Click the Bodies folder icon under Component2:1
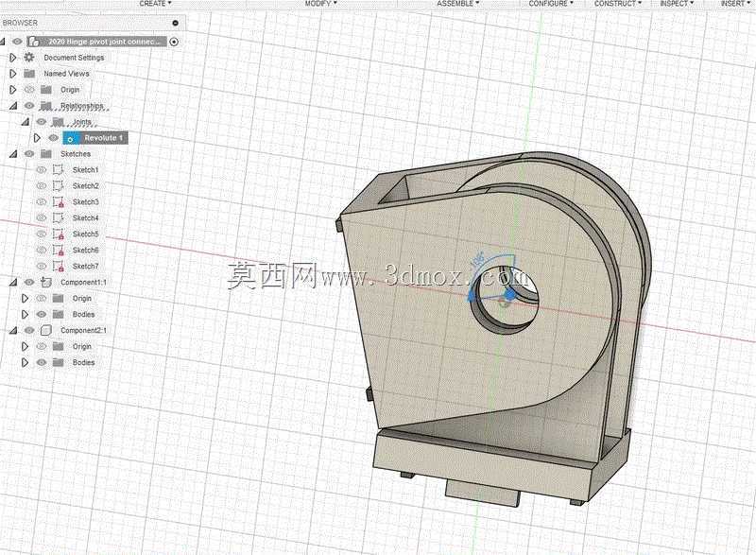756x555 pixels. point(58,362)
